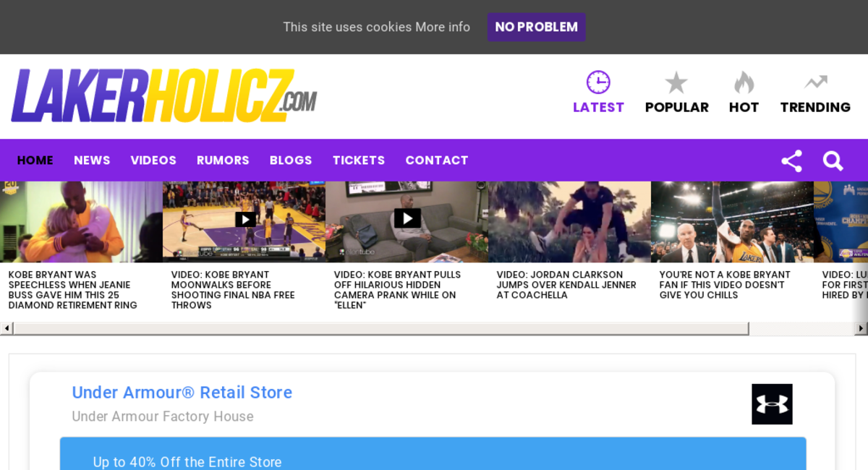Open the Videos menu item

click(x=153, y=161)
